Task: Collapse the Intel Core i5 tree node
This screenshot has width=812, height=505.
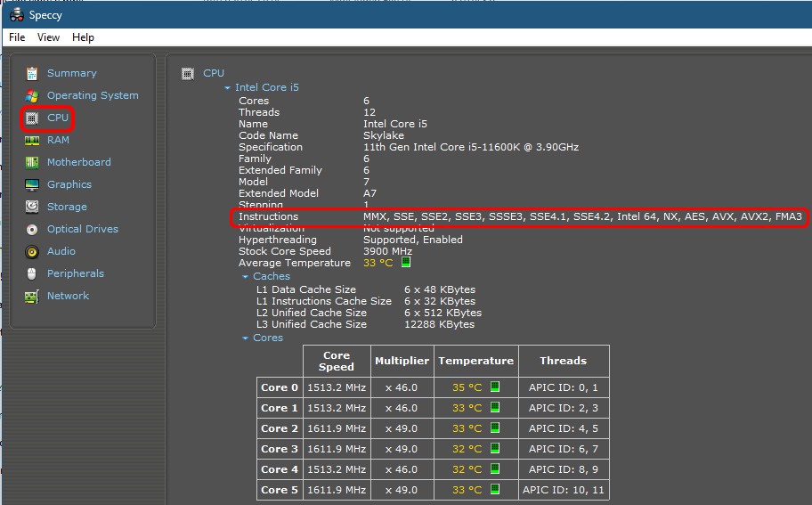Action: [227, 88]
